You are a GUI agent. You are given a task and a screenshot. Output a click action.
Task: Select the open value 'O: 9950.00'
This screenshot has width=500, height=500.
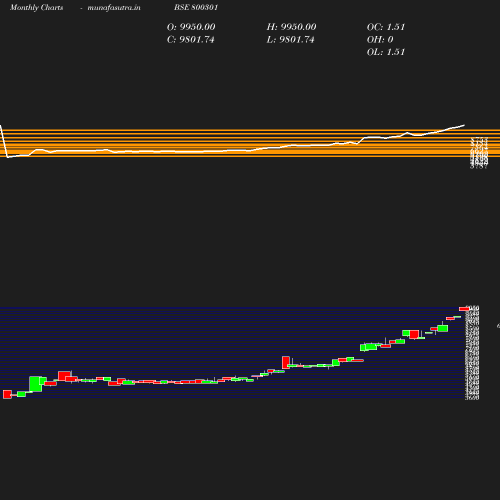pos(191,27)
